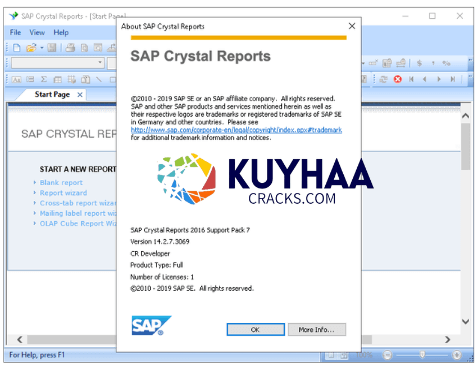Insert a text object using the Aa icon
Screen dimensions: 475x368
pos(17,79)
